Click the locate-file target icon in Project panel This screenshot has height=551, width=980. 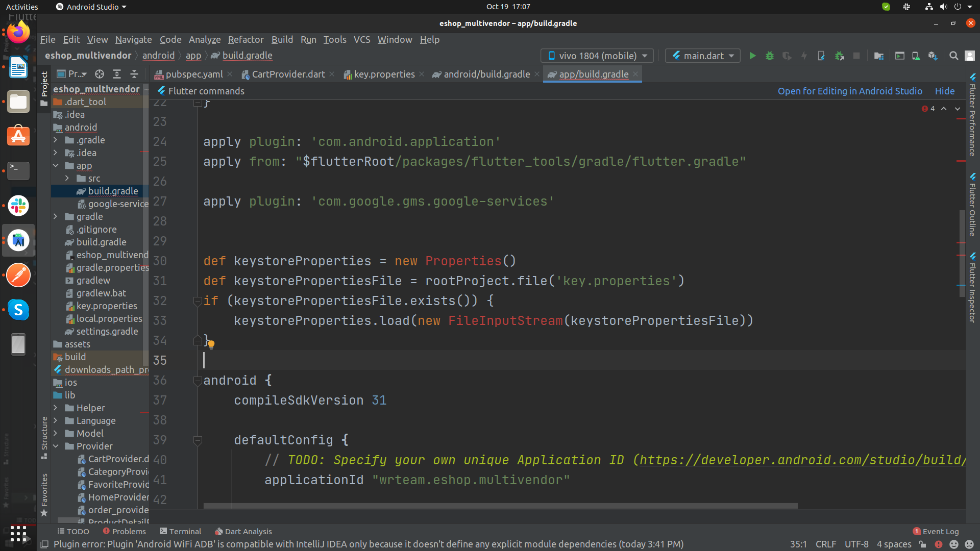pyautogui.click(x=100, y=74)
